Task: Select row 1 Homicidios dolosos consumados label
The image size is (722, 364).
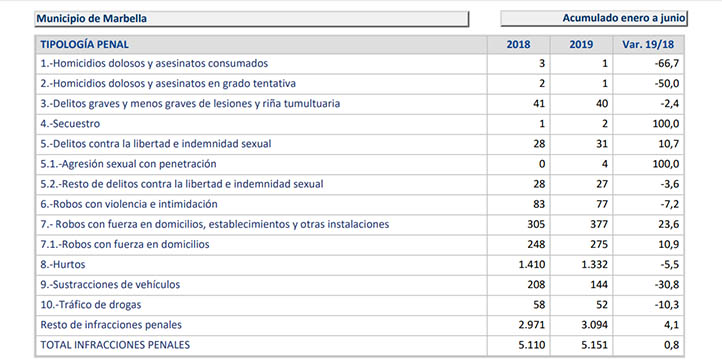Action: (154, 64)
